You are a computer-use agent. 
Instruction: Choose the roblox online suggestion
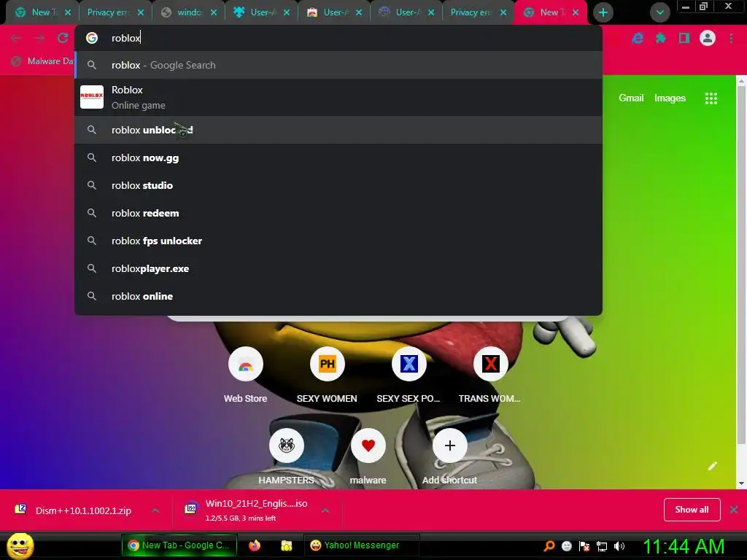pos(338,296)
